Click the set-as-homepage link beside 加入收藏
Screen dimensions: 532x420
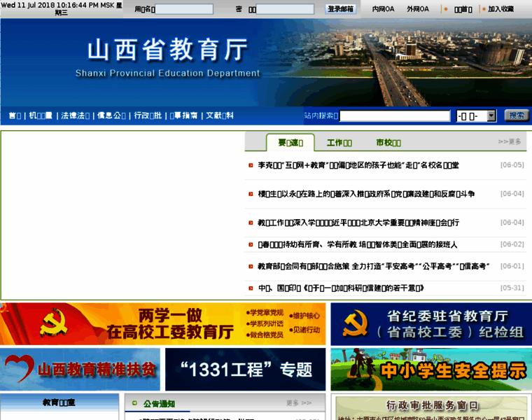coord(463,10)
